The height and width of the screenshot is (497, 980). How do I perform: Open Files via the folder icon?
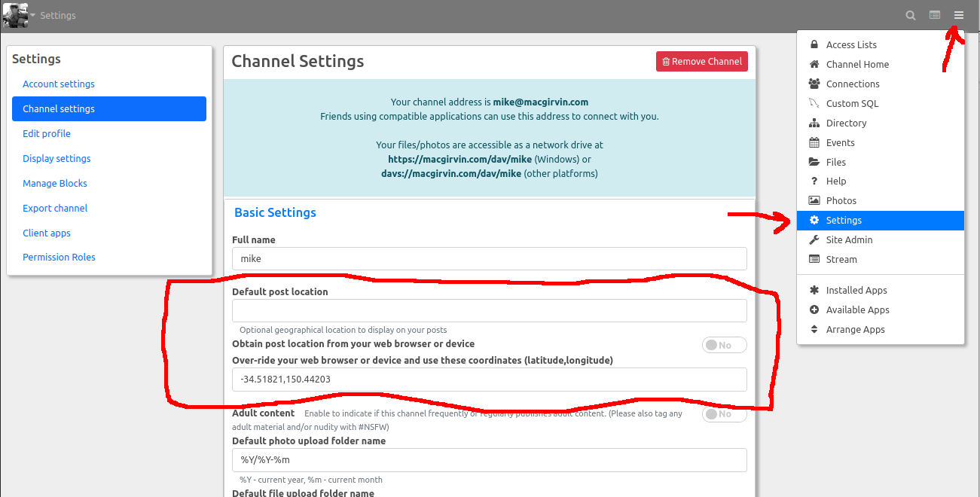click(x=814, y=162)
